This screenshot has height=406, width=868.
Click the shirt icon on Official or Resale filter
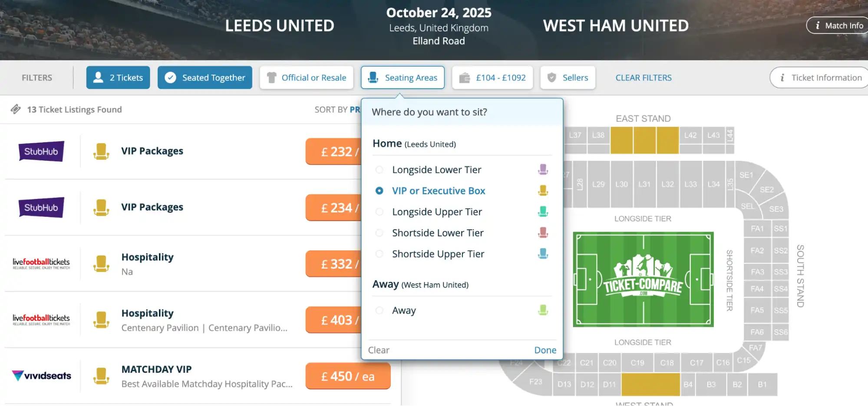(x=271, y=77)
